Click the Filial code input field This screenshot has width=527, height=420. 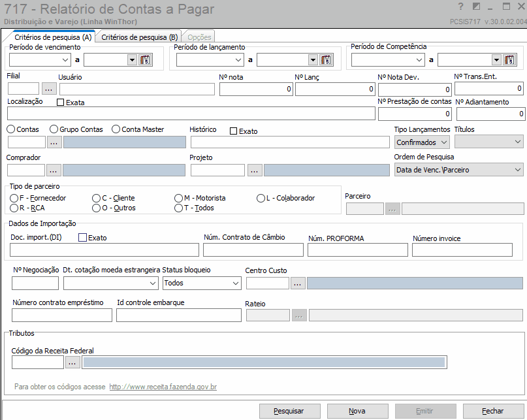[24, 89]
